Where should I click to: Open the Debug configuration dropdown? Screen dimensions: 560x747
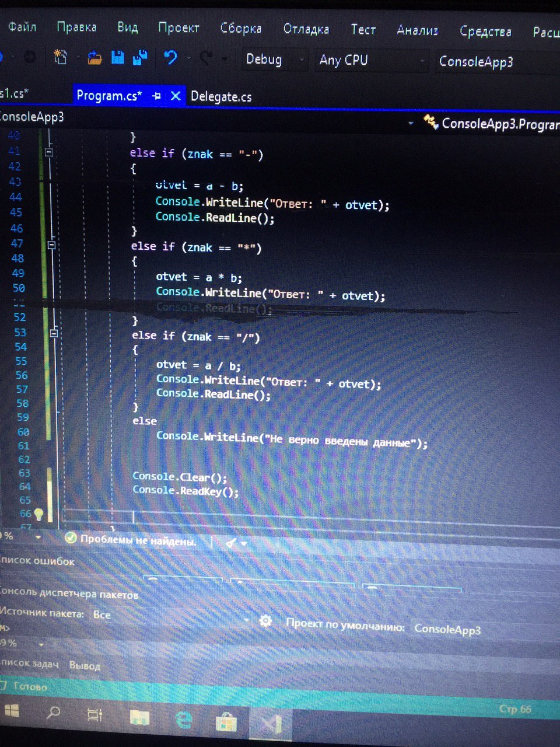274,60
